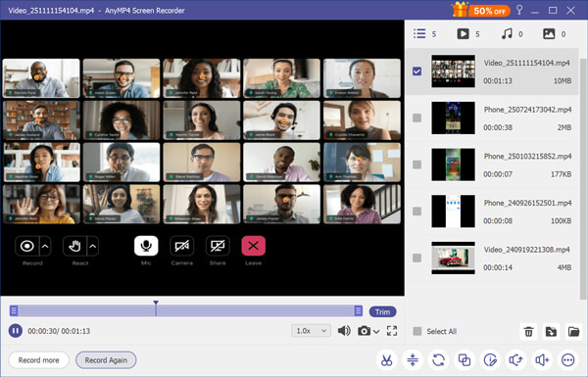Click the key register icon in title bar
Image resolution: width=588 pixels, height=377 pixels.
pos(519,10)
